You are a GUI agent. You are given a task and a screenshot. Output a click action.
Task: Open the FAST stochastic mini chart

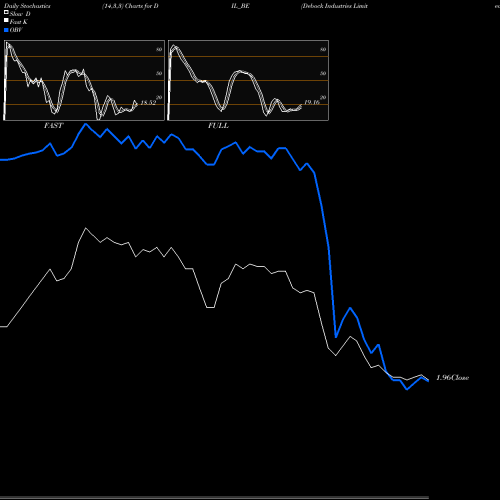pyautogui.click(x=84, y=80)
